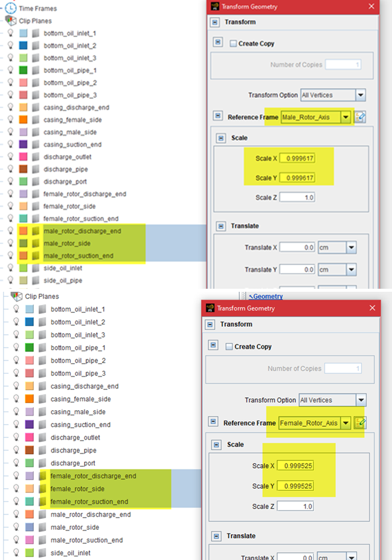Click Scale Y field showing 0.999525
Screen dimensions: 392x560
(x=295, y=486)
